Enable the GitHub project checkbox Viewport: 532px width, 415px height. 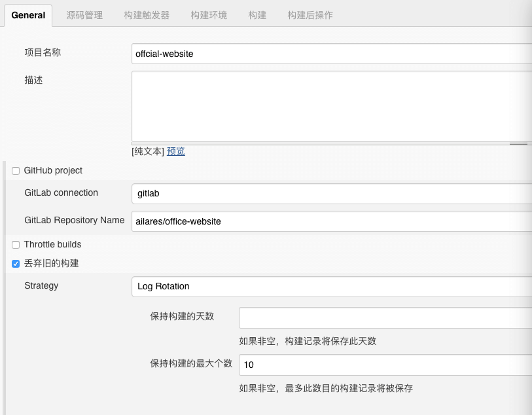16,170
